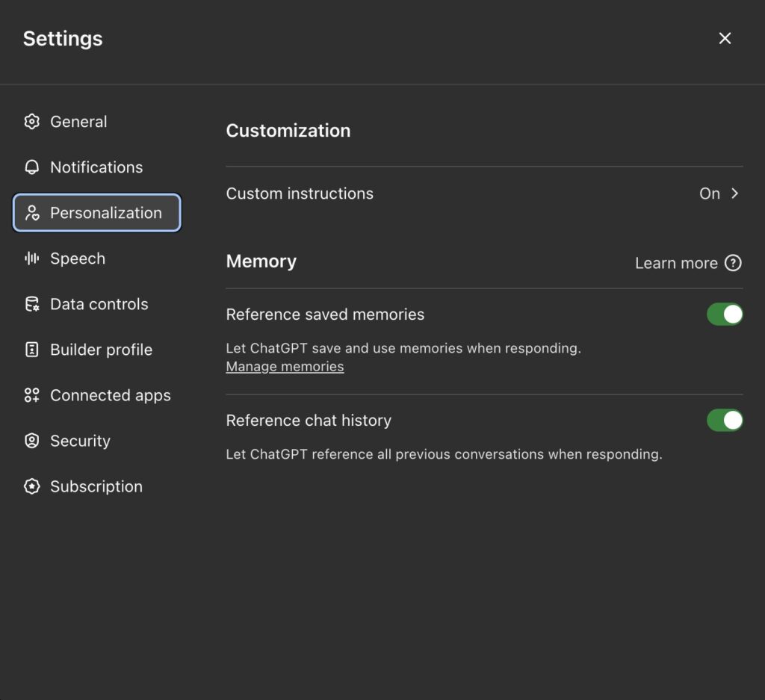765x700 pixels.
Task: Click the Reference chat history label
Action: pos(309,420)
